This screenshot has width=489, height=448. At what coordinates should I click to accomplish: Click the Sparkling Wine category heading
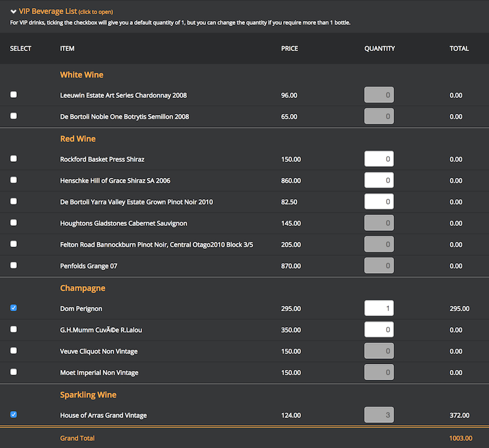(x=88, y=395)
